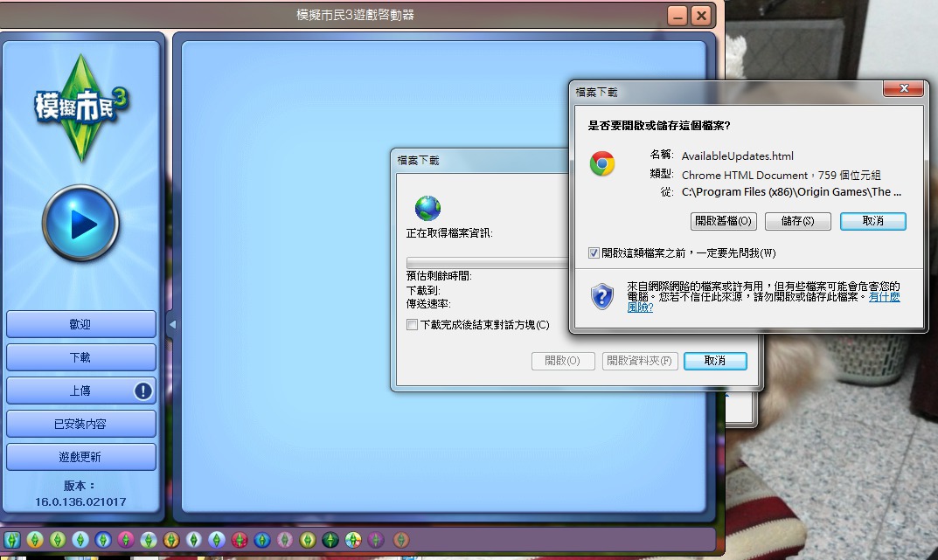938x560 pixels.
Task: Open the 上傳 tab in the launcher
Action: (x=80, y=391)
